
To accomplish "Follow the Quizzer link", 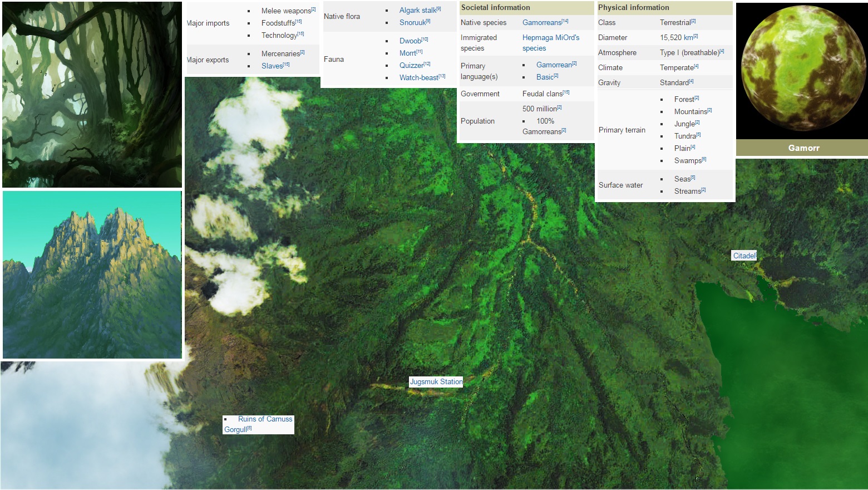I will (411, 66).
